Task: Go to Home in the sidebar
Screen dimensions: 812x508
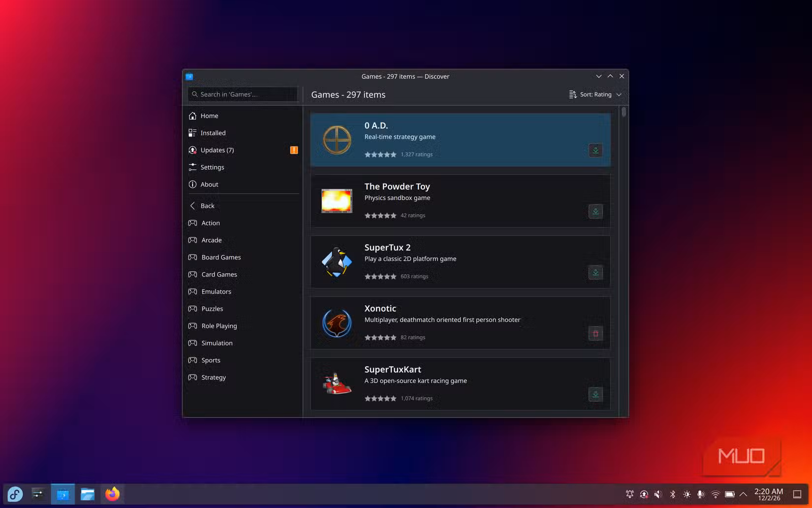Action: point(243,116)
